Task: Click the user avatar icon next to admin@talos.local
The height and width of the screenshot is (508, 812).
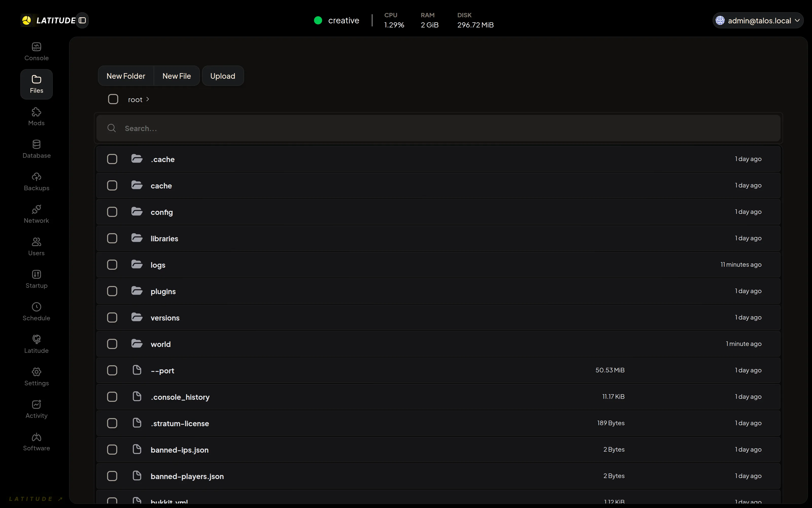Action: [x=720, y=21]
